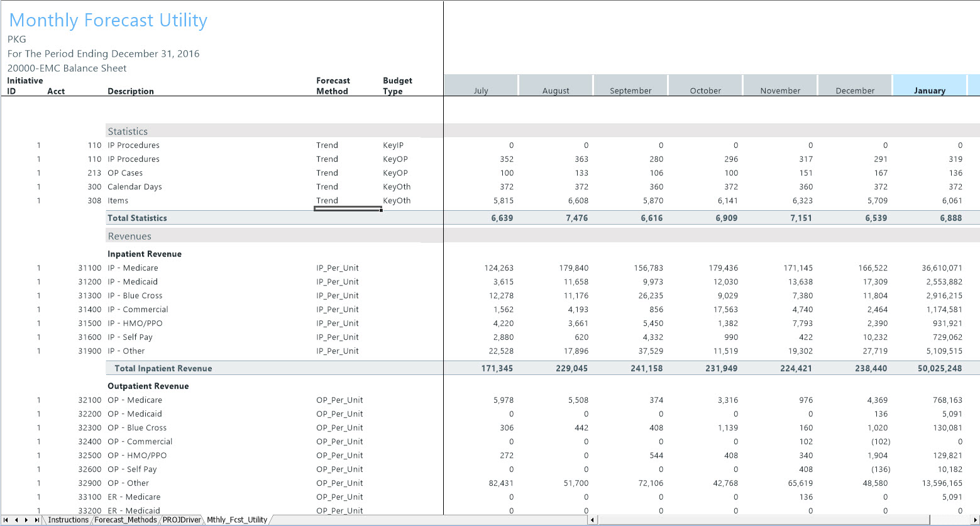The height and width of the screenshot is (526, 980).
Task: Click the KeyIP budget type cell
Action: tap(394, 145)
